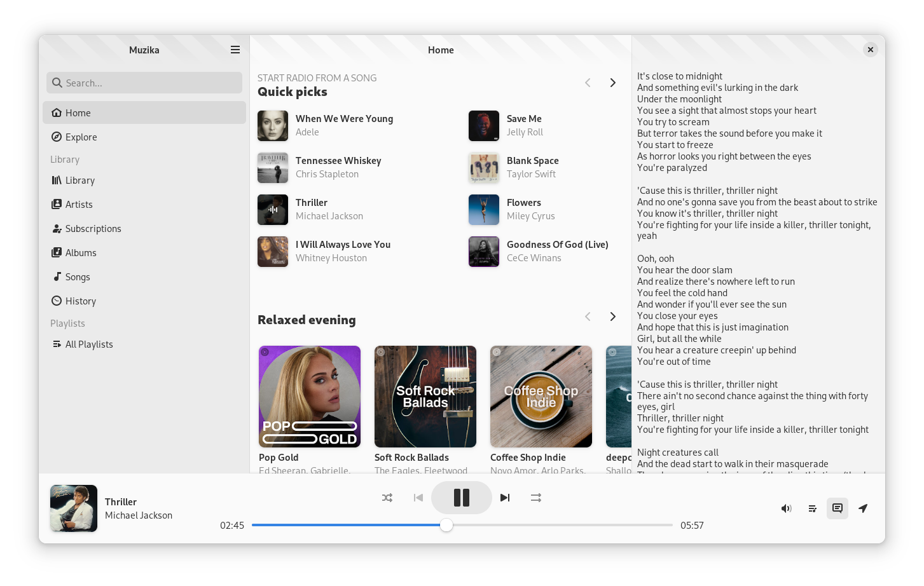The image size is (924, 586).
Task: Click the Thriller album art in player bar
Action: coord(74,508)
